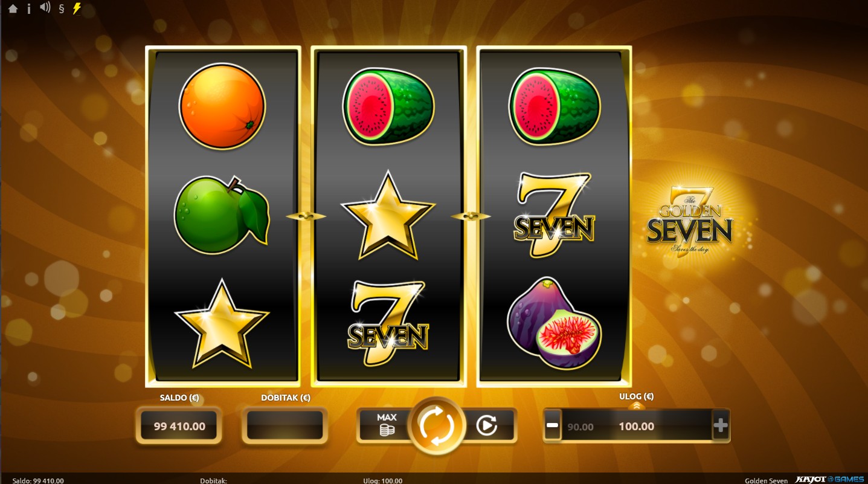Viewport: 868px width, 484px height.
Task: Expand bet options chevron above ULOG
Action: 636,406
